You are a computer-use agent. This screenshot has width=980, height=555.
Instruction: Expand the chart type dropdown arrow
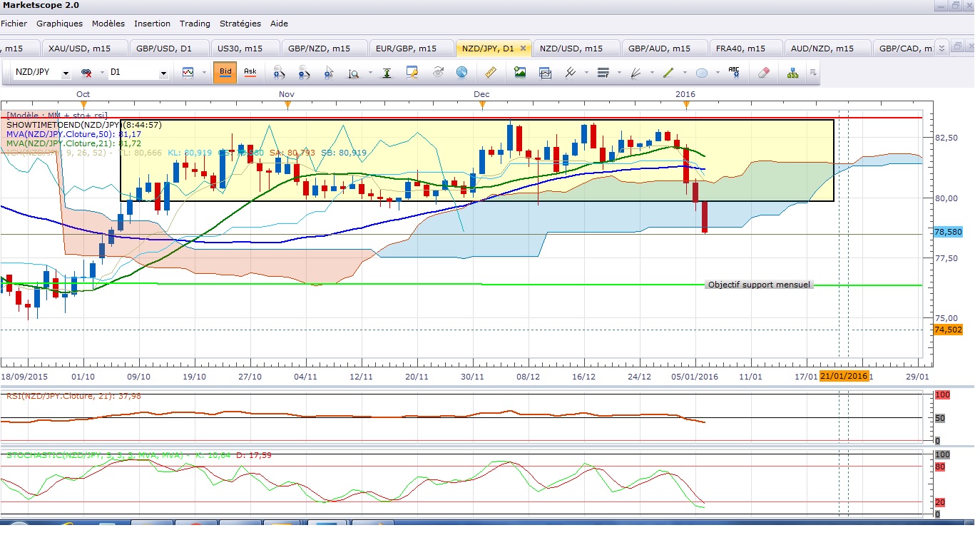pyautogui.click(x=204, y=73)
